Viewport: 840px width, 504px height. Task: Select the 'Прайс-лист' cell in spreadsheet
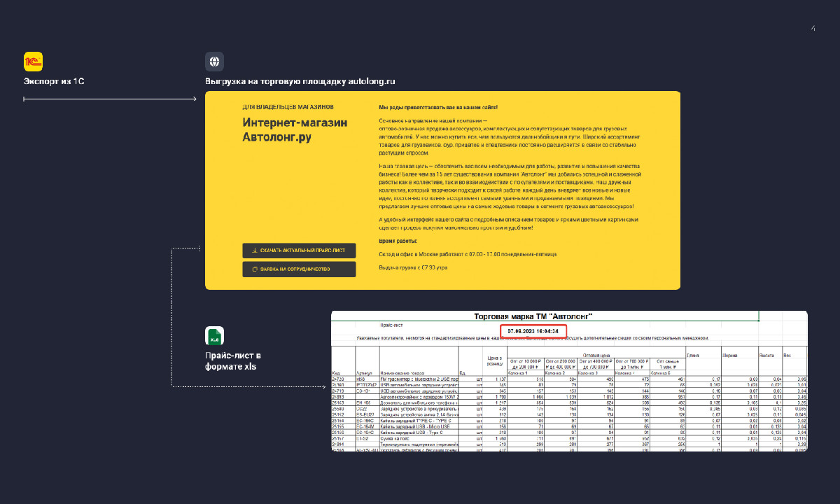point(391,325)
